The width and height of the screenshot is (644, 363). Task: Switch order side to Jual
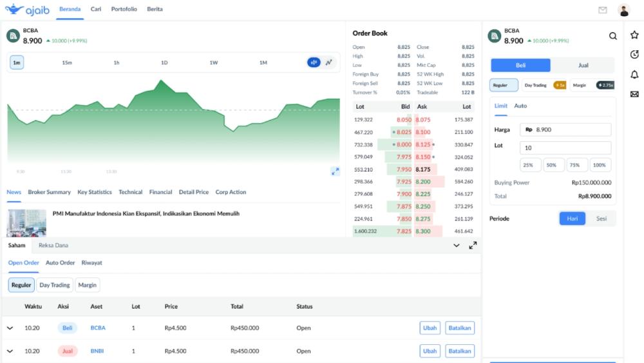pos(583,65)
